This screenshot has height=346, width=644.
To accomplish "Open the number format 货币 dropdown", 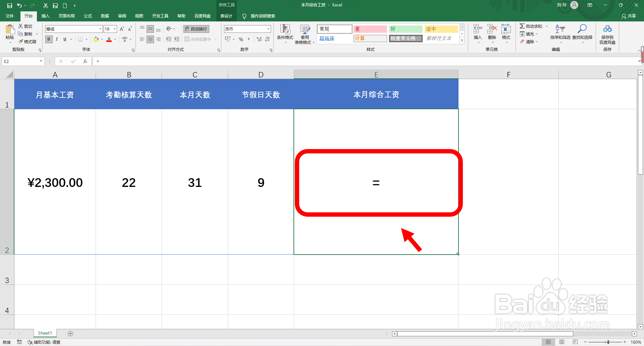I will click(268, 29).
